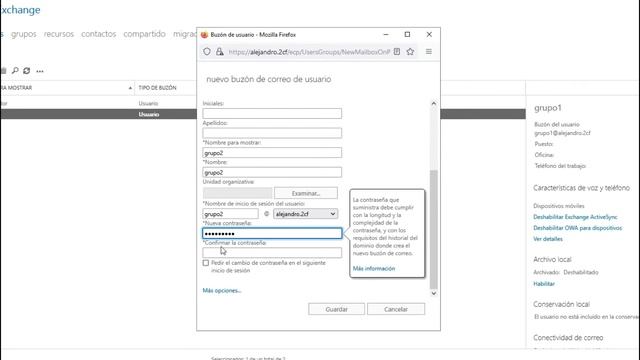Switch to the recursos tab
The width and height of the screenshot is (640, 360).
coord(59,34)
